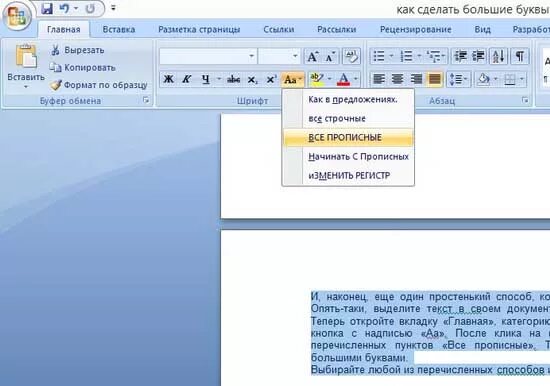Start a numbered list
The image size is (550, 386).
pos(406,56)
